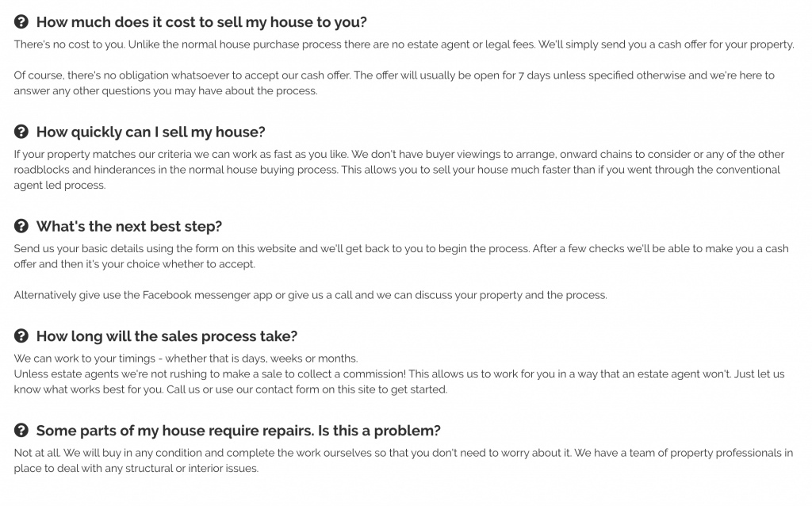This screenshot has height=506, width=812.
Task: Click question mark icon next to 'How quickly' heading
Action: pos(21,132)
